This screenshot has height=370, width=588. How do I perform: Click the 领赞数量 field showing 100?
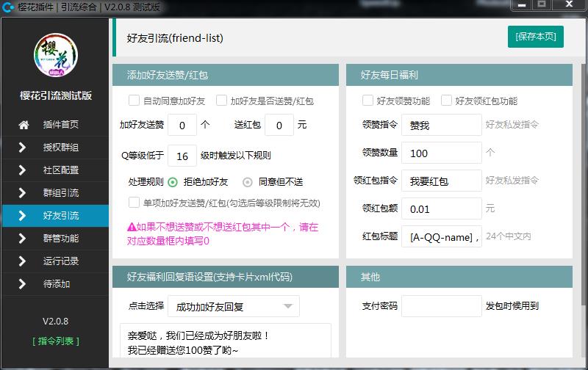442,153
